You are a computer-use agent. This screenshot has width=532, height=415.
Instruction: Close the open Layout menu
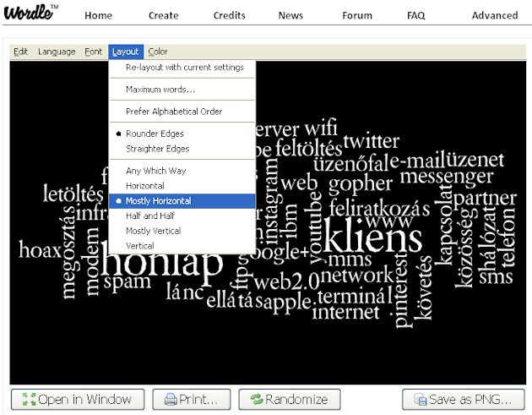(x=126, y=52)
